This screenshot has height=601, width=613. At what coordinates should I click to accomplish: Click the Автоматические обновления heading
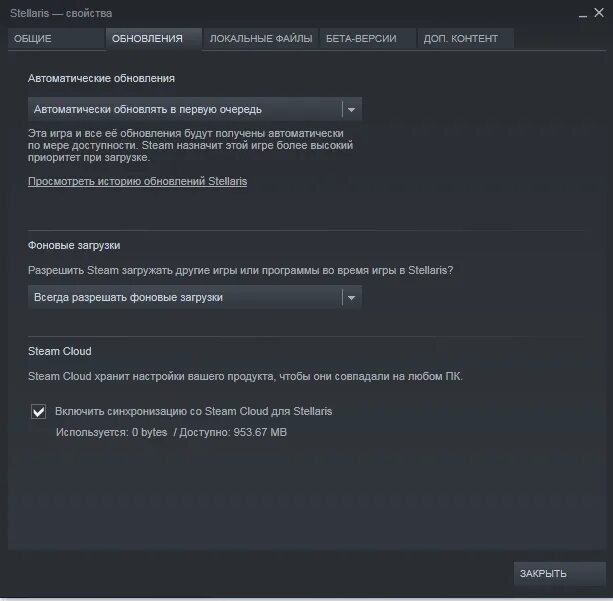(x=101, y=79)
